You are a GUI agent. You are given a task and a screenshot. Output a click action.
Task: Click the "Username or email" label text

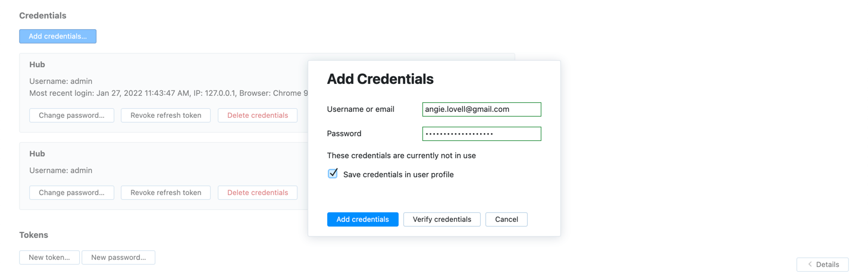pos(361,109)
